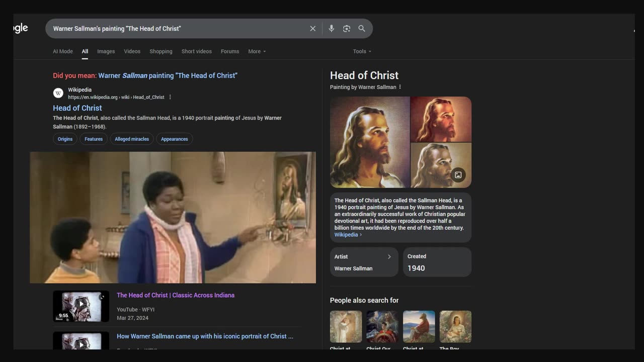
Task: Clear the search box with the X icon
Action: click(x=312, y=29)
